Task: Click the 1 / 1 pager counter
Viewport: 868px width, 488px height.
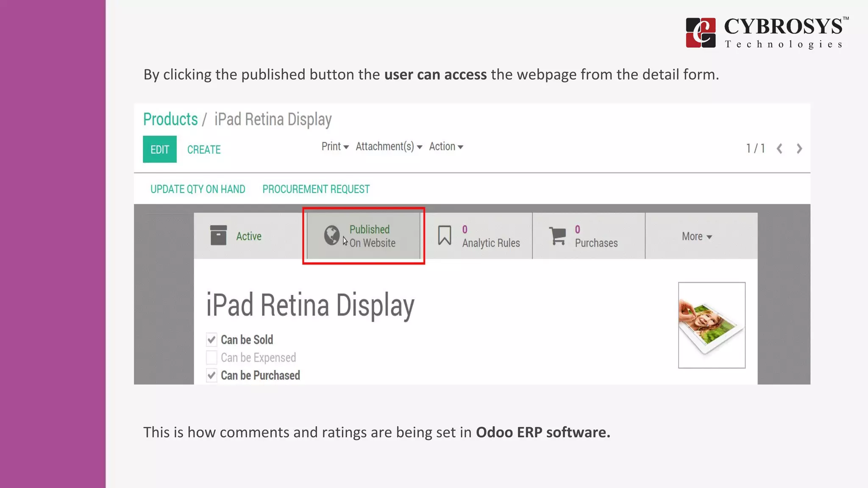Action: click(x=755, y=149)
